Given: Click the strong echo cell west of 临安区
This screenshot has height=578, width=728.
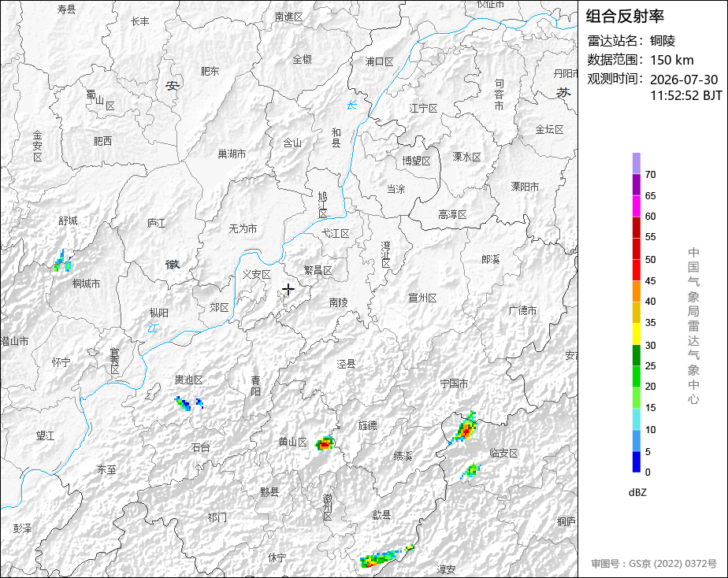Looking at the screenshot, I should [465, 428].
